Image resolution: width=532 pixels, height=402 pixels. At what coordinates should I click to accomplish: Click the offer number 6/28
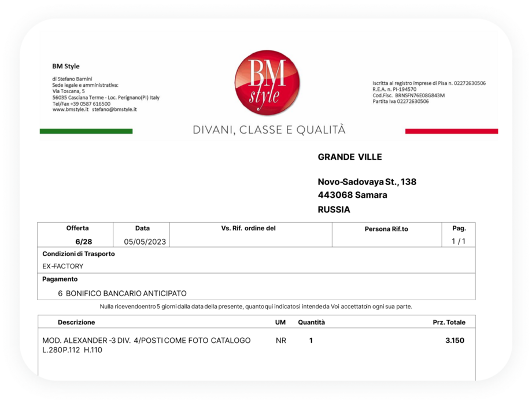click(x=75, y=241)
